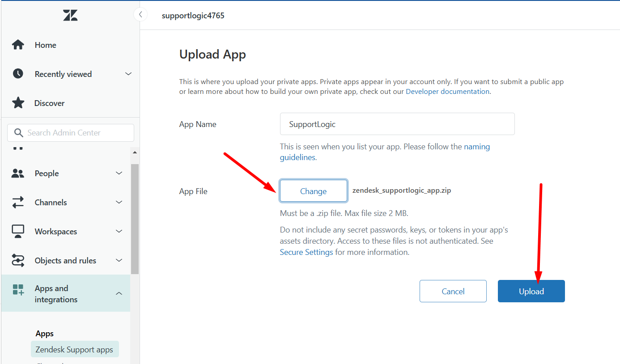Screen dimensions: 620x364
Task: Click the Home house icon
Action: click(18, 45)
